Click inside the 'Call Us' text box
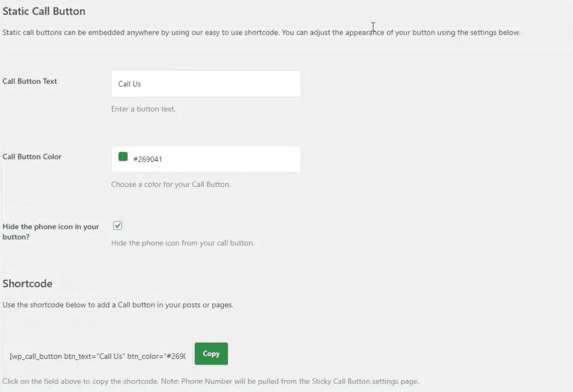The width and height of the screenshot is (573, 392). [x=205, y=83]
